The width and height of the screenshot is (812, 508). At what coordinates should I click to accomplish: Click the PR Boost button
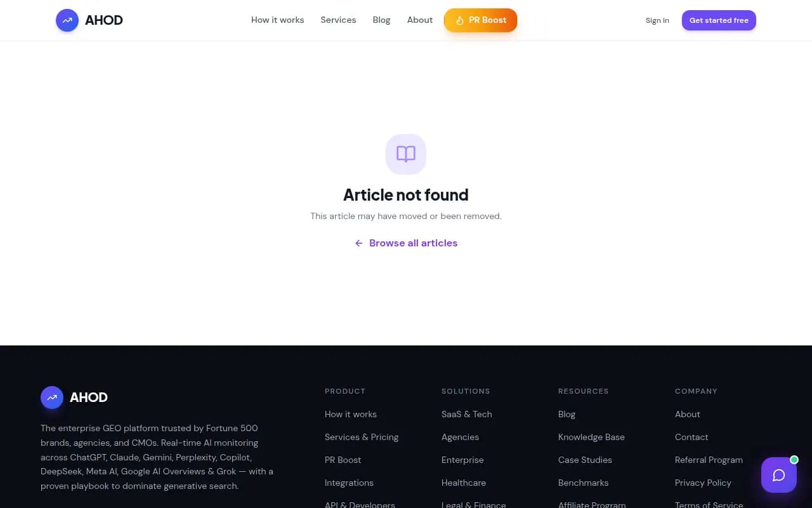tap(481, 20)
